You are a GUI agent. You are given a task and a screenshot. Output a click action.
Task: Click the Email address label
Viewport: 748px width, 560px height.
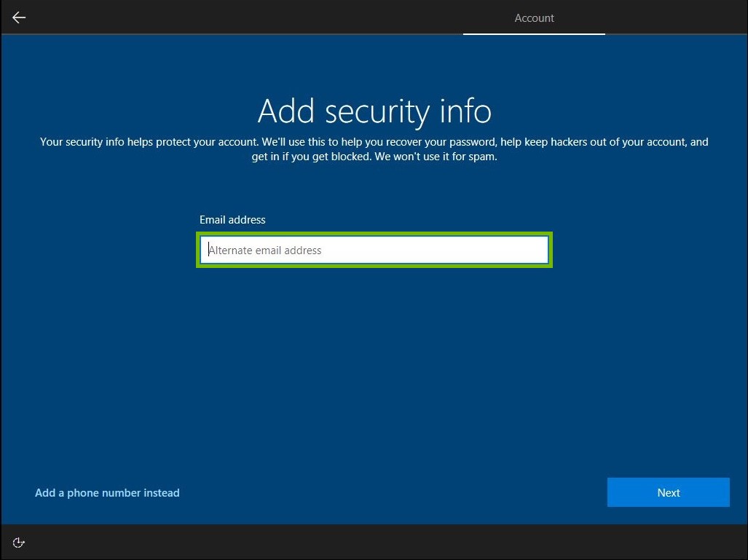[232, 220]
